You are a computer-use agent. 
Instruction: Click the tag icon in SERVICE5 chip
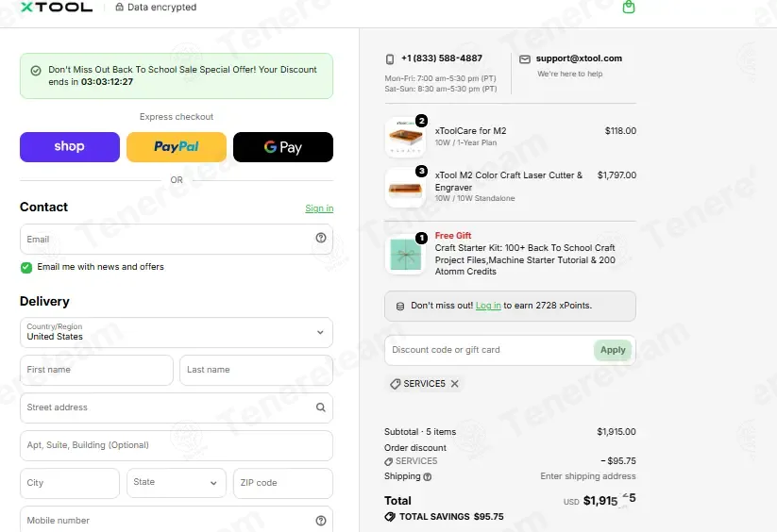coord(395,384)
